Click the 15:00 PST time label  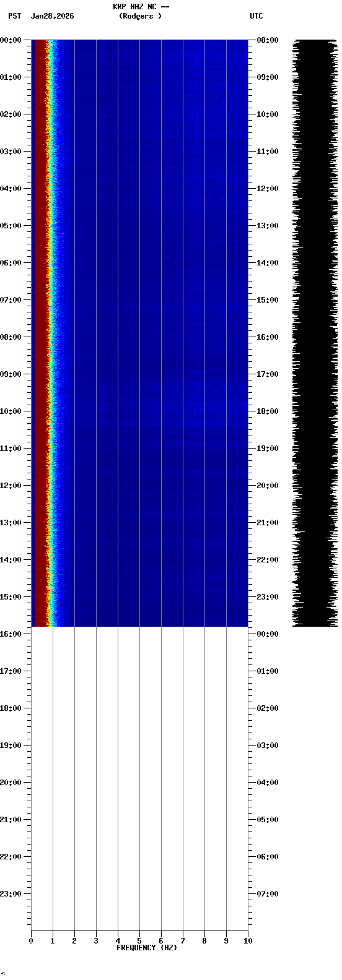(11, 597)
